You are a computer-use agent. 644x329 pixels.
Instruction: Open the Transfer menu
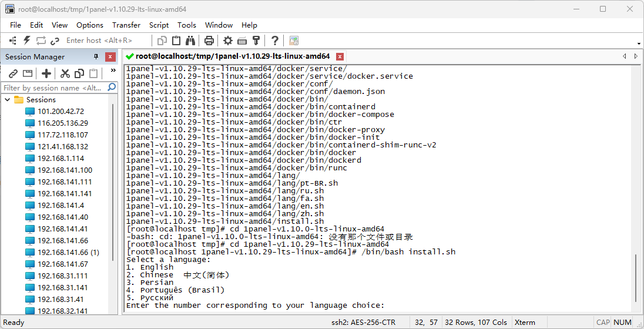tap(126, 25)
